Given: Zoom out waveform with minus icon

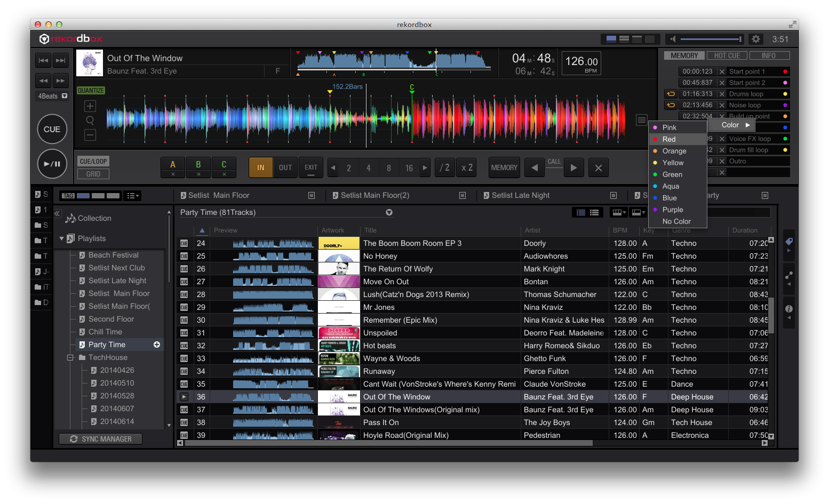Looking at the screenshot, I should (90, 135).
